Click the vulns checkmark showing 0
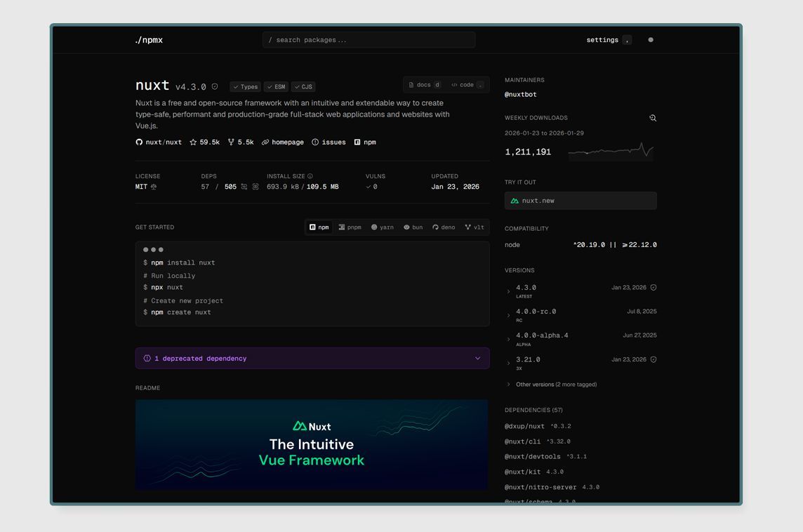Viewport: 803px width, 532px height. click(x=372, y=187)
